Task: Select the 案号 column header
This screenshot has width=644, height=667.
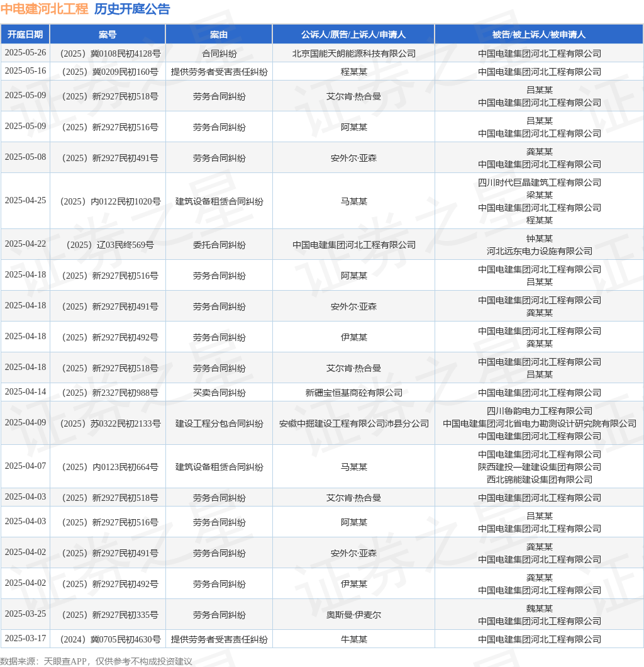Action: [108, 35]
